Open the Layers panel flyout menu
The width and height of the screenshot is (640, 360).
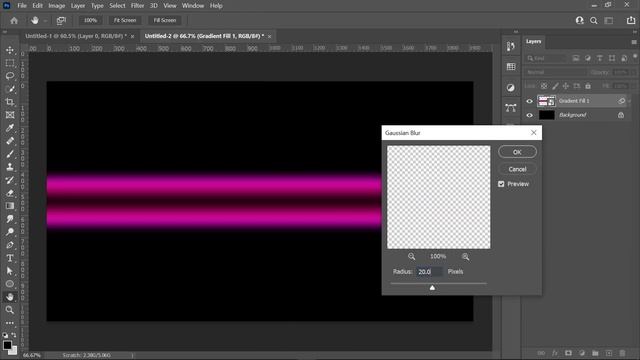tap(634, 42)
